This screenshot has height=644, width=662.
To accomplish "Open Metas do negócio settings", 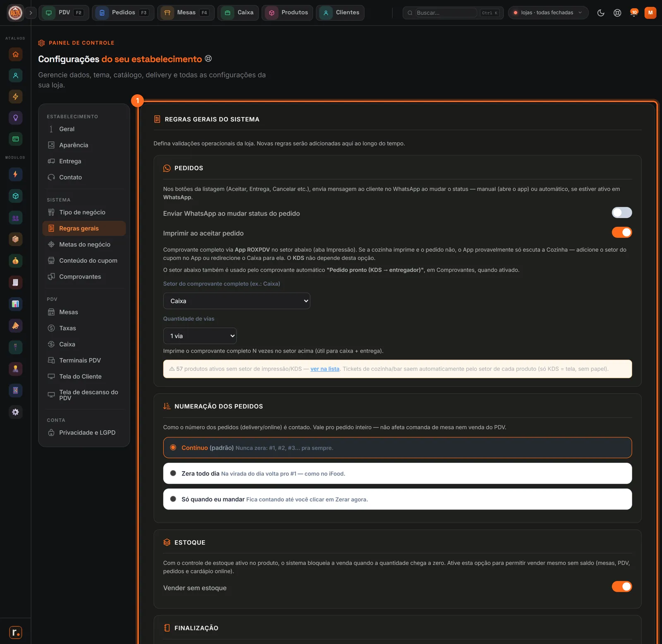I will [84, 245].
